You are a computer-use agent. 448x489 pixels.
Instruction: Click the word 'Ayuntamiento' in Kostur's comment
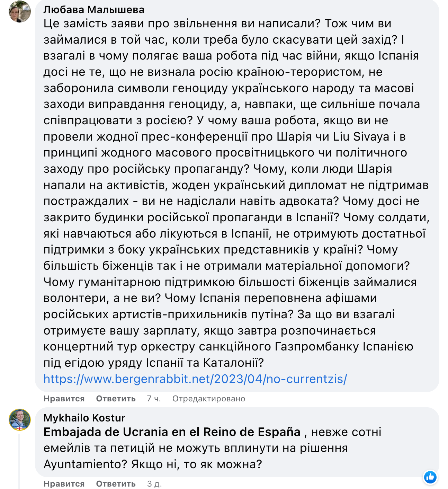click(x=86, y=464)
